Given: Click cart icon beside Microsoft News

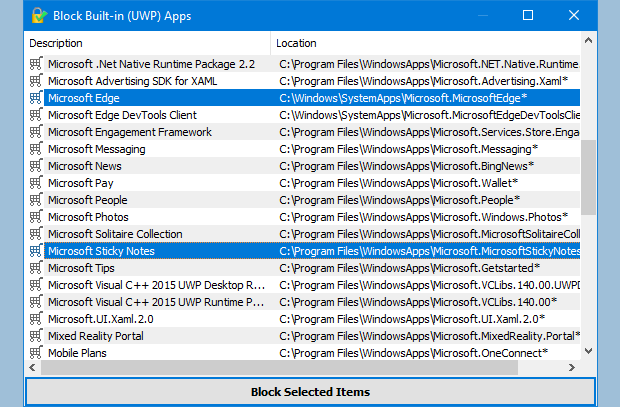Looking at the screenshot, I should click(x=36, y=166).
